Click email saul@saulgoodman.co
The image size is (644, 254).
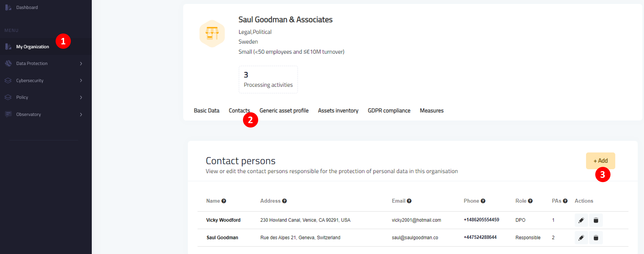point(415,237)
